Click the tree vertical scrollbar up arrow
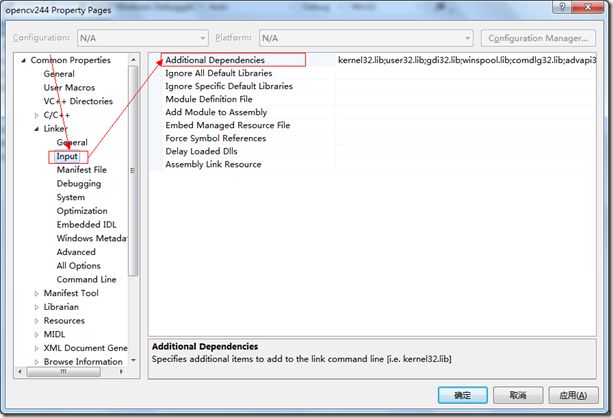The image size is (613, 418). [133, 60]
